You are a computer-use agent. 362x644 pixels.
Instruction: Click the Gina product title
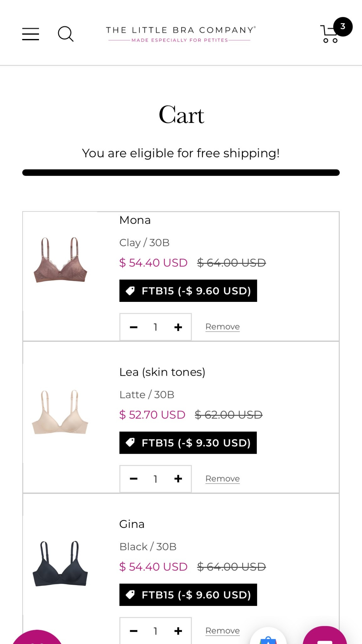[132, 524]
